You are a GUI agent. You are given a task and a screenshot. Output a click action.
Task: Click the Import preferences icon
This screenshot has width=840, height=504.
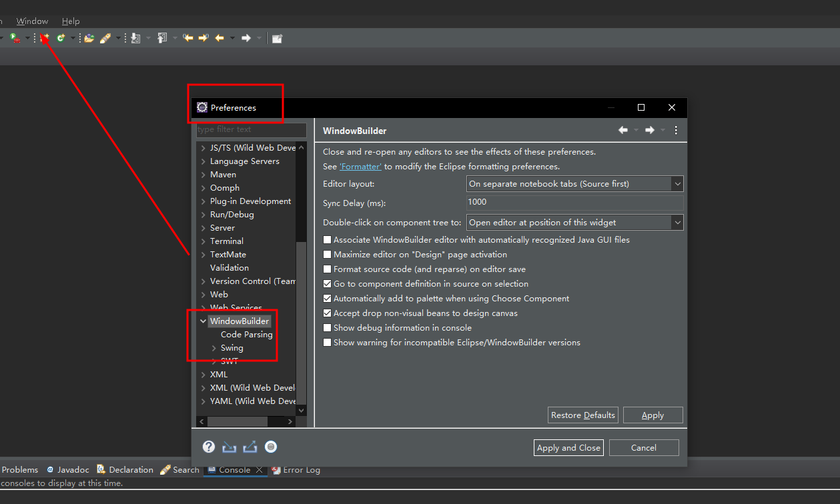(230, 447)
